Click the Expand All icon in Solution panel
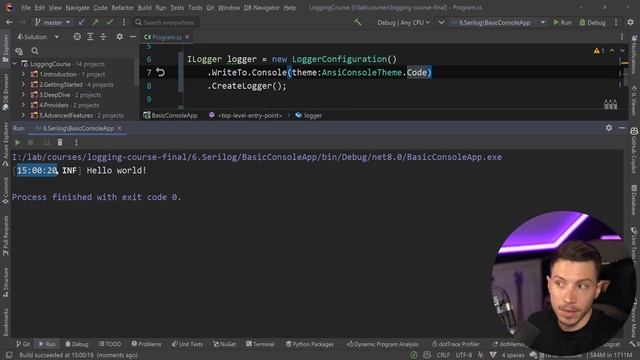The height and width of the screenshot is (360, 640). point(90,37)
